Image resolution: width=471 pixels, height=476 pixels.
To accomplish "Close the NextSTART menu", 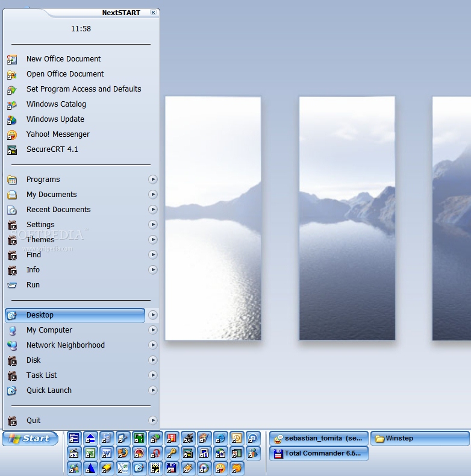I will (153, 12).
